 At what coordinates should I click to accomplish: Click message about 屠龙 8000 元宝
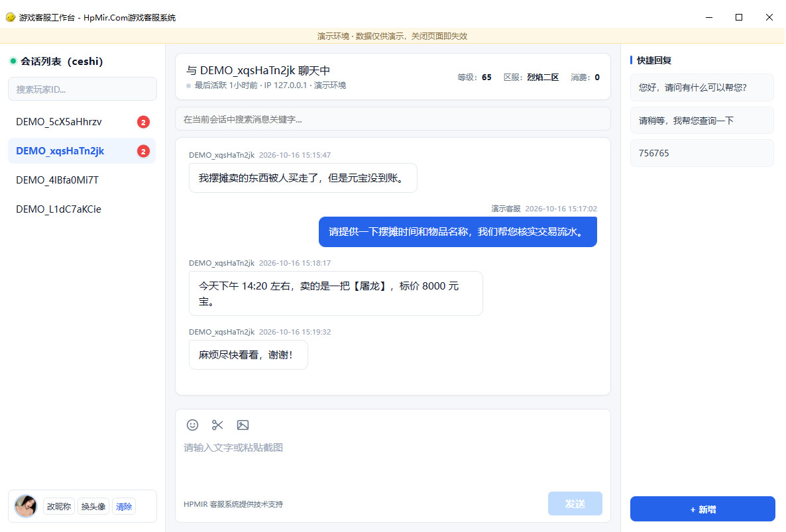(x=336, y=293)
